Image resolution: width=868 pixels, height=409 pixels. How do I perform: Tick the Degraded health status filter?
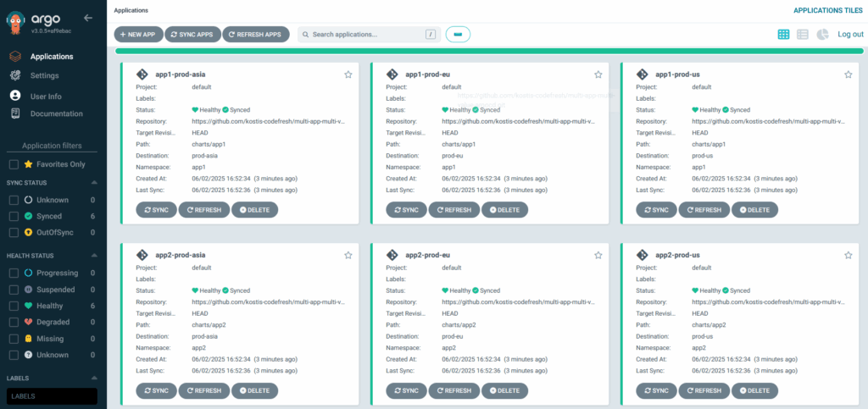(14, 322)
